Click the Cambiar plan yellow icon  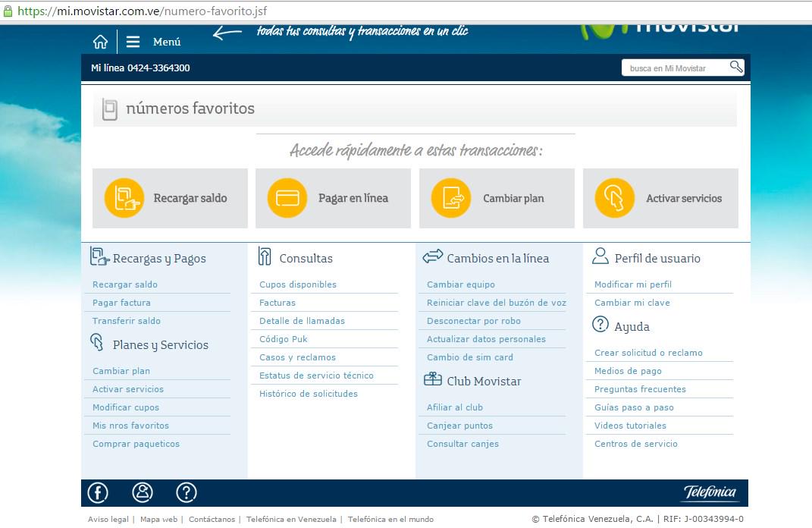click(451, 198)
